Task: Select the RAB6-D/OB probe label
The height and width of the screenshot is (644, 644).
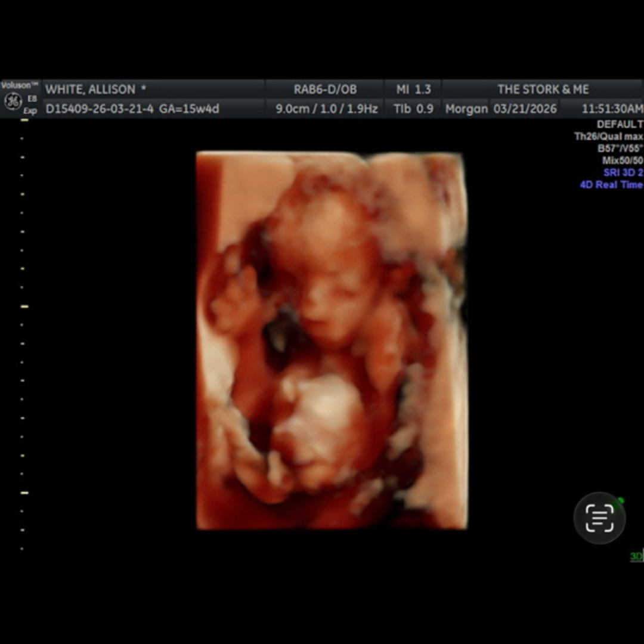Action: pyautogui.click(x=325, y=89)
